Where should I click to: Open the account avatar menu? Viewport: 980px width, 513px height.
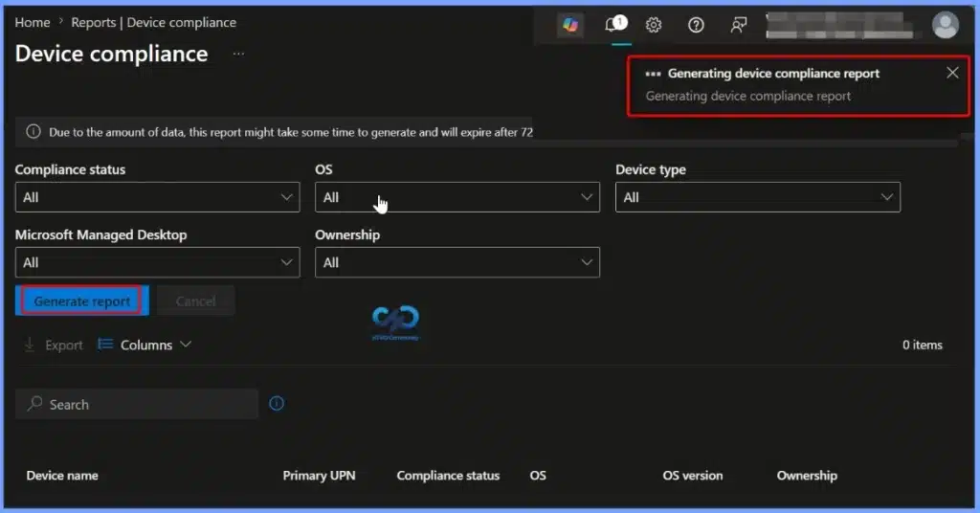tap(945, 25)
